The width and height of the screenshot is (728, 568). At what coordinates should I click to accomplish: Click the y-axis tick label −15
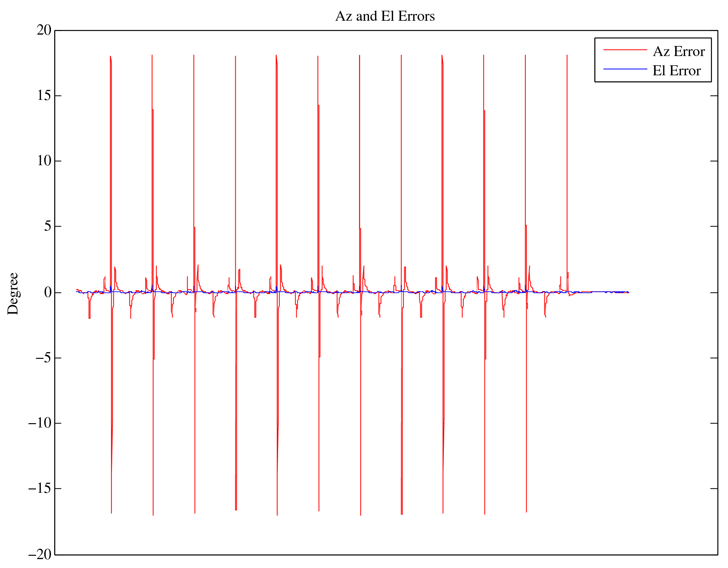[40, 488]
